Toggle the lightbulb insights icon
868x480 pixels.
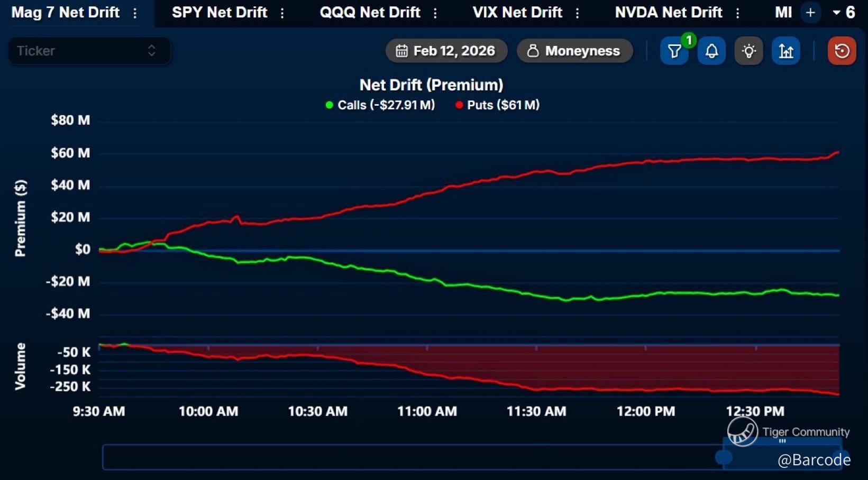click(749, 51)
